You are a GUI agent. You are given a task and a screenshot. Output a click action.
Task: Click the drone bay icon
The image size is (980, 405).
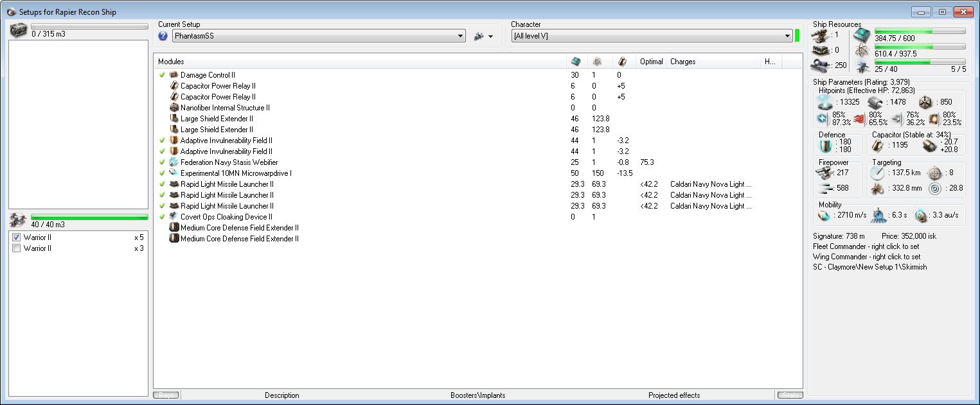[x=18, y=221]
